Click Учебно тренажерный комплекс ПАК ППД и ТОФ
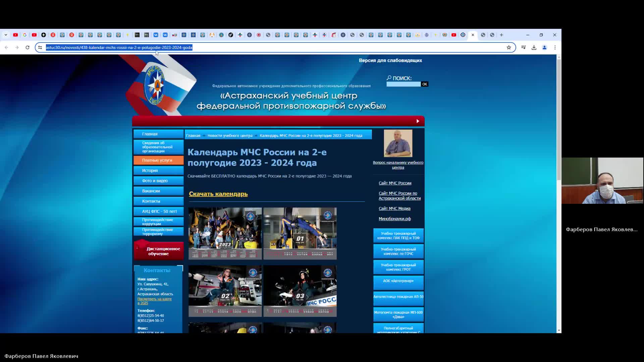 (x=398, y=236)
